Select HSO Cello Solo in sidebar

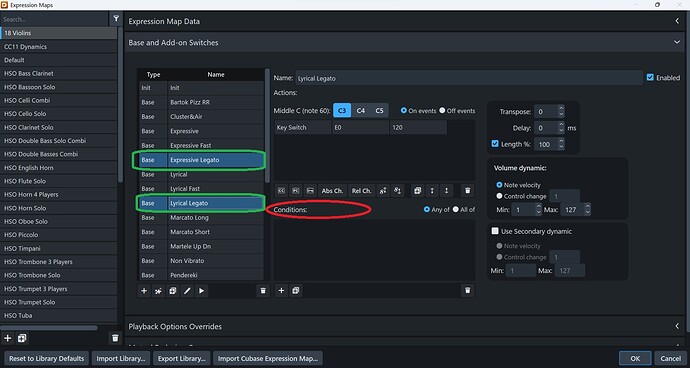coord(59,114)
